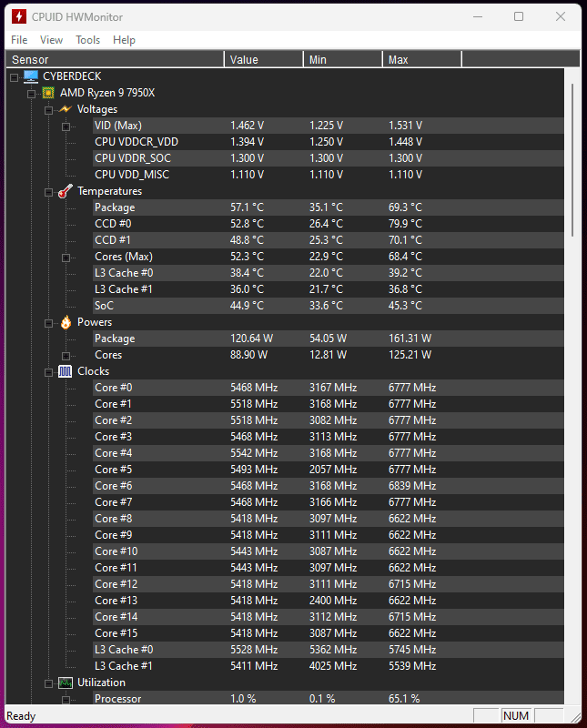Open the File menu
Image resolution: width=587 pixels, height=728 pixels.
tap(19, 40)
